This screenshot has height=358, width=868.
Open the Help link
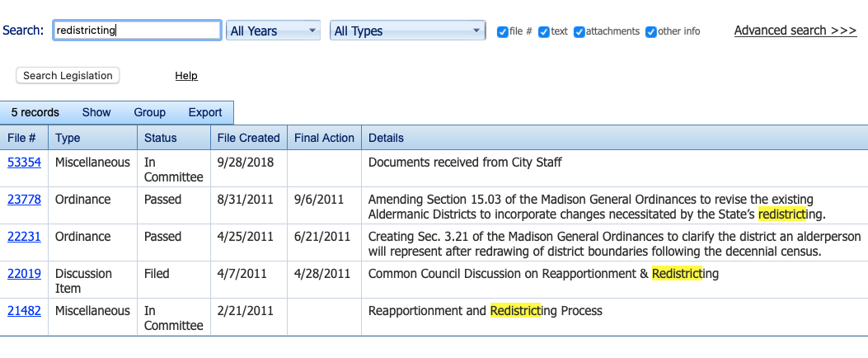(186, 76)
